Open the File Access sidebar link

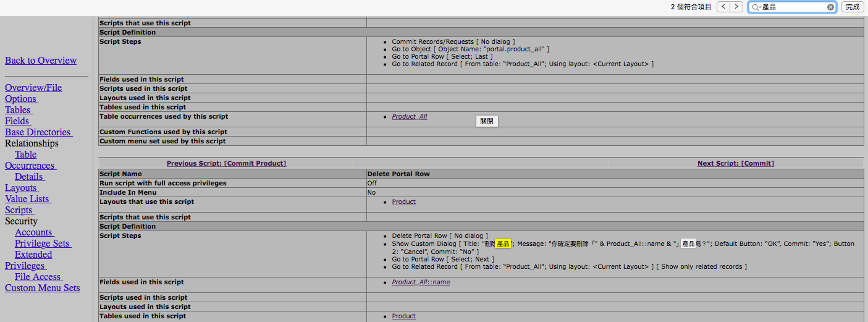pos(38,277)
